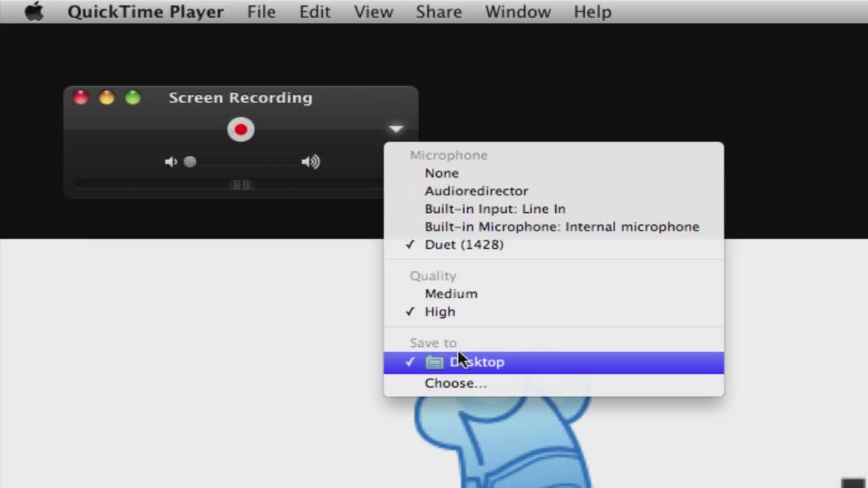
Task: Select None as microphone
Action: (553, 173)
